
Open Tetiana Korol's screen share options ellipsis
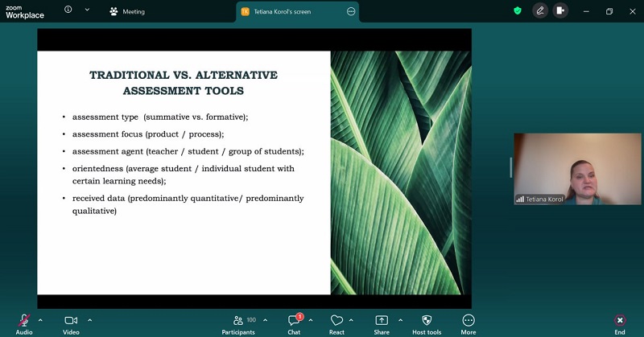point(350,11)
